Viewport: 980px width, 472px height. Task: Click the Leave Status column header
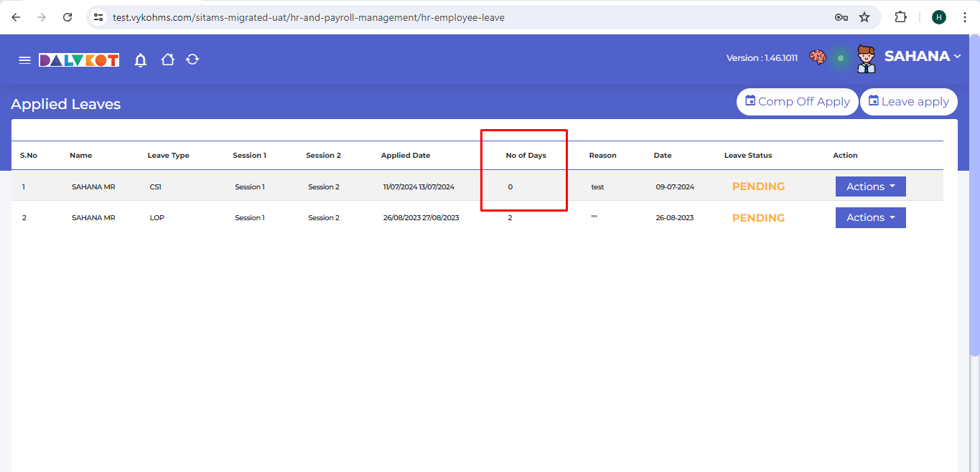[747, 156]
